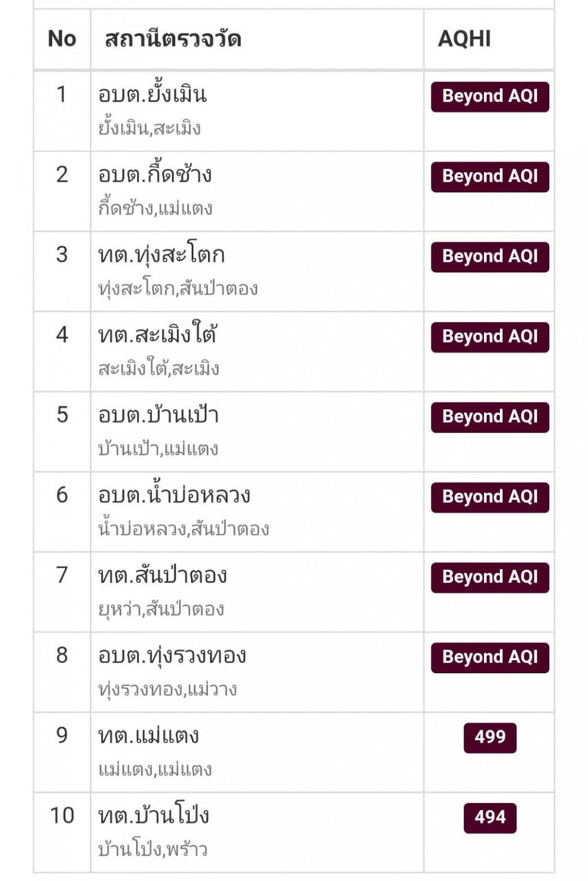Image resolution: width=588 pixels, height=881 pixels.
Task: Click the 494 AQHI badge
Action: [489, 818]
